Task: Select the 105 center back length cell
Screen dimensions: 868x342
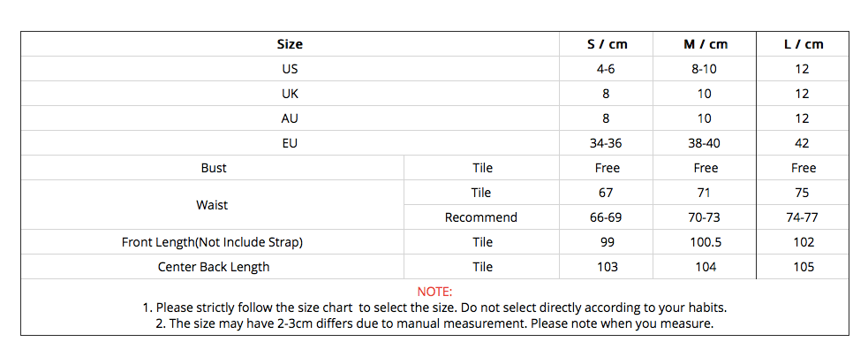Action: 804,267
